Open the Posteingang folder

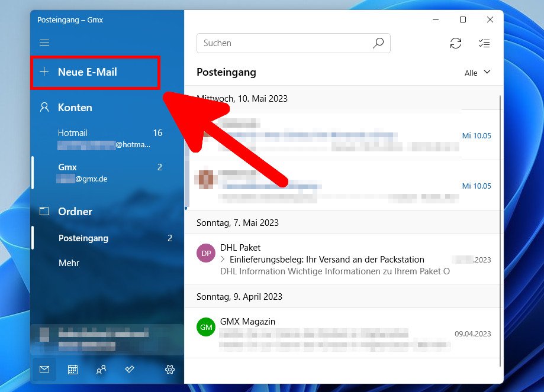[x=83, y=238]
